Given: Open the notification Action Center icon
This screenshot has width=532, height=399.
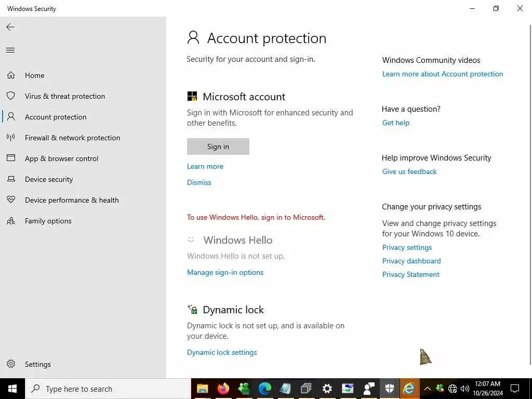Looking at the screenshot, I should coord(515,389).
